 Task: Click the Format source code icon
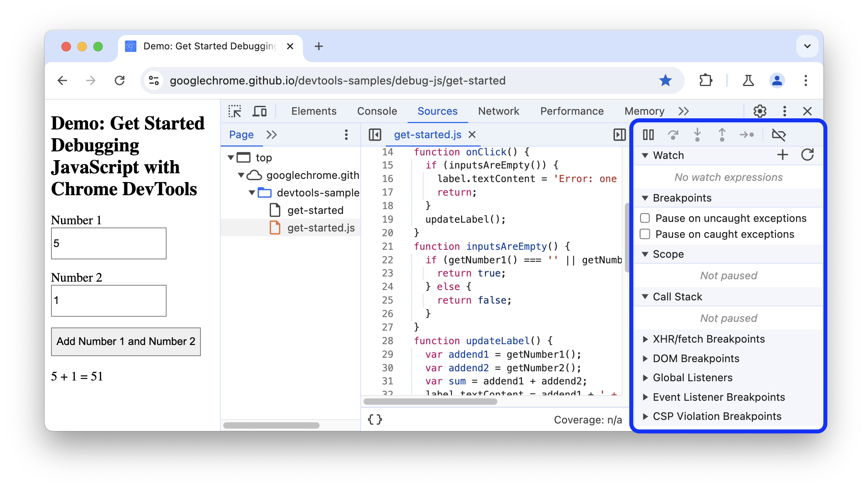(x=375, y=418)
